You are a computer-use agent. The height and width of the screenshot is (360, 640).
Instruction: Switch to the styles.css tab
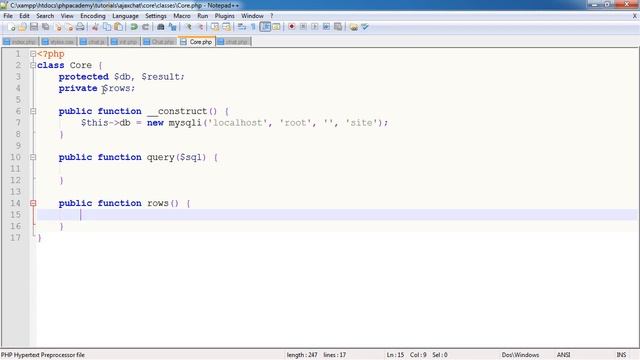tap(58, 42)
